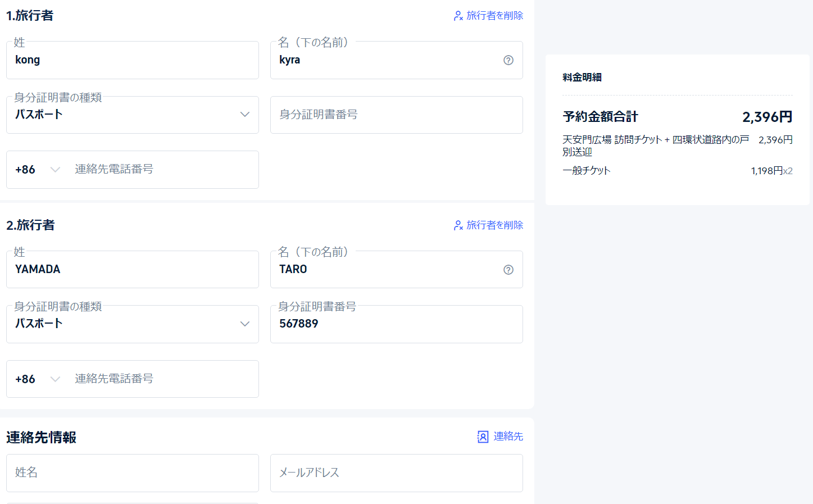Screen dimensions: 813x504
Task: Focus the contact 姓名 name field
Action: 133,473
